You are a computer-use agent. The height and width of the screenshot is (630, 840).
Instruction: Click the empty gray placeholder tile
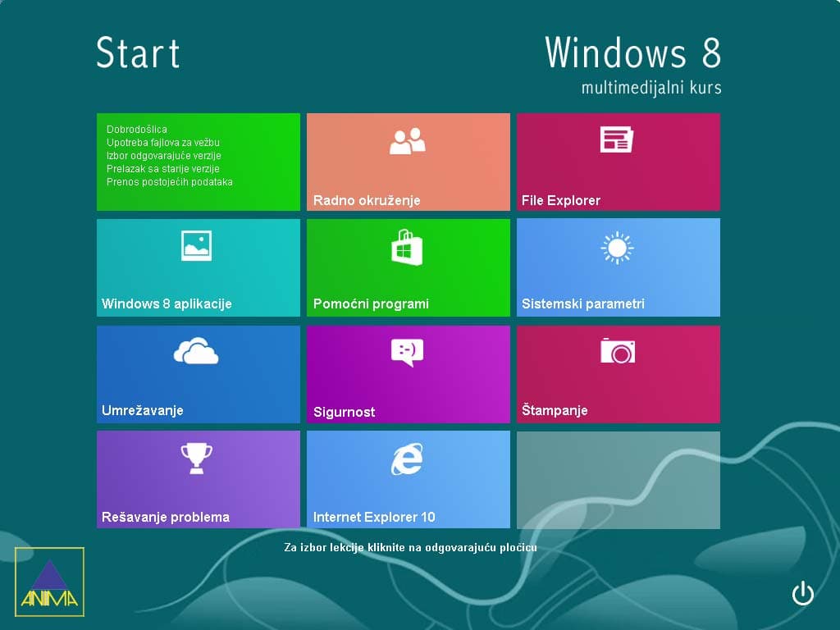618,479
